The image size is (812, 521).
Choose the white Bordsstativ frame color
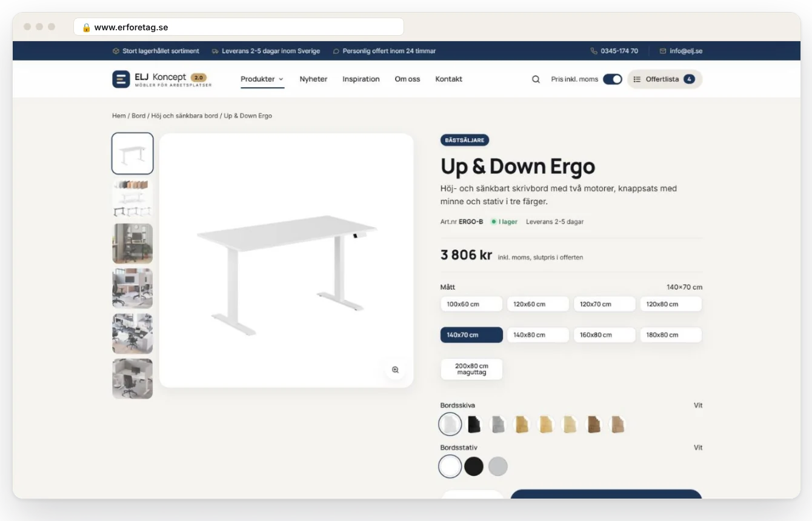click(x=450, y=466)
